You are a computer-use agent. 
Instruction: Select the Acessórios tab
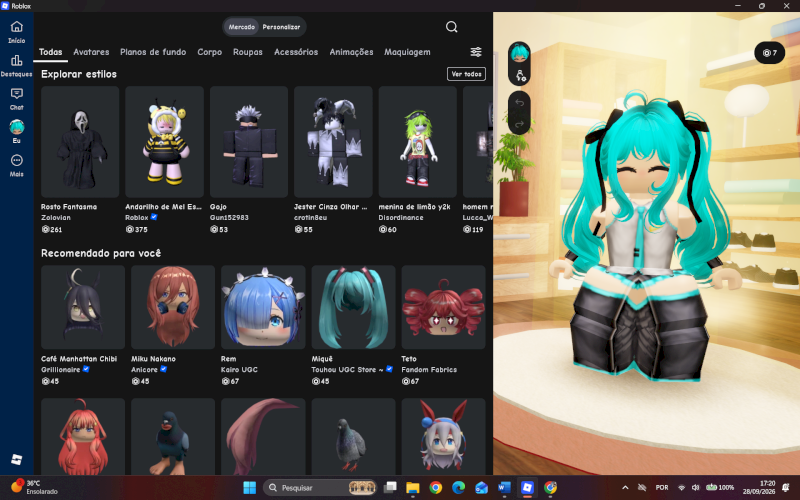[x=296, y=52]
